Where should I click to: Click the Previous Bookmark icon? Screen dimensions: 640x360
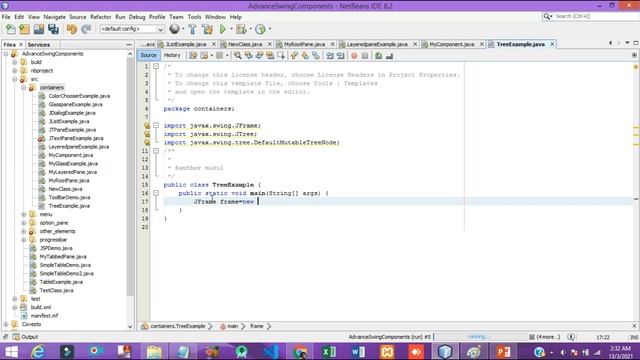pyautogui.click(x=294, y=56)
